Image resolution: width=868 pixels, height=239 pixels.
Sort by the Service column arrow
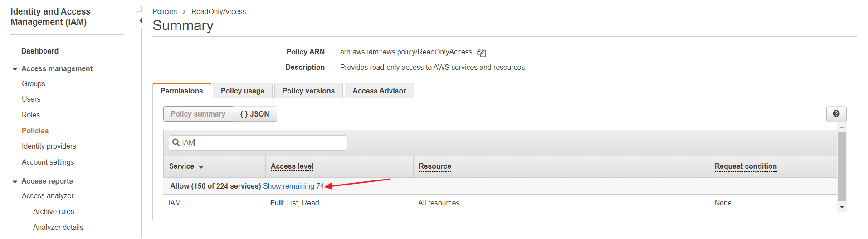(201, 167)
